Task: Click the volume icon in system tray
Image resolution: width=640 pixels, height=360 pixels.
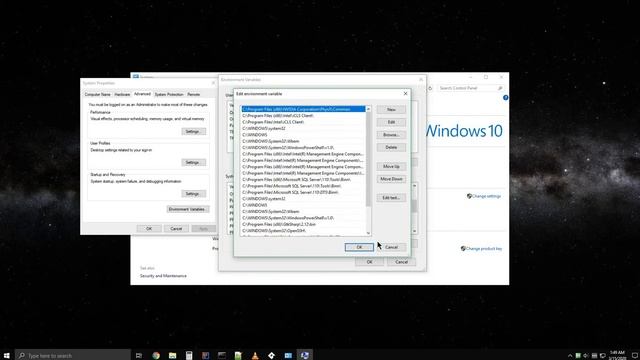Action: [x=586, y=356]
